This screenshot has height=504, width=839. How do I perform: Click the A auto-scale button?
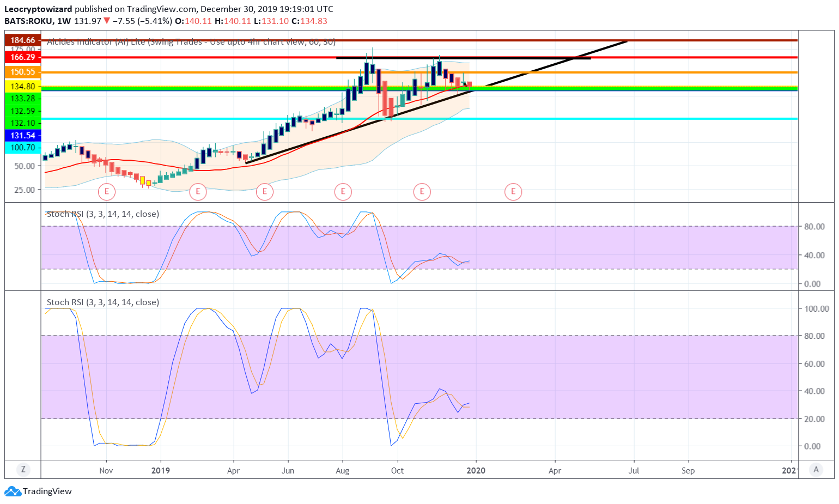(816, 469)
